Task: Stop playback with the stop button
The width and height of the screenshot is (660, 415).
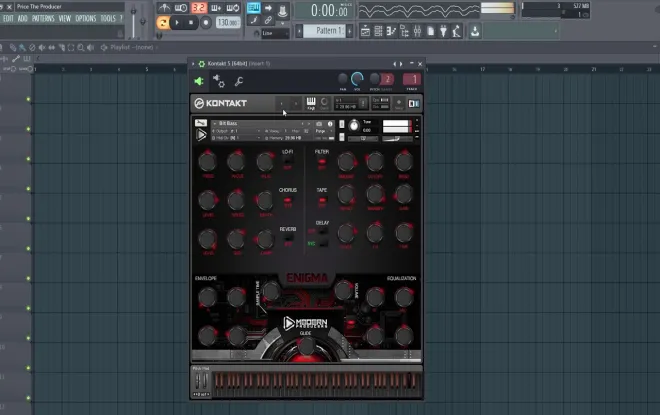Action: [191, 22]
